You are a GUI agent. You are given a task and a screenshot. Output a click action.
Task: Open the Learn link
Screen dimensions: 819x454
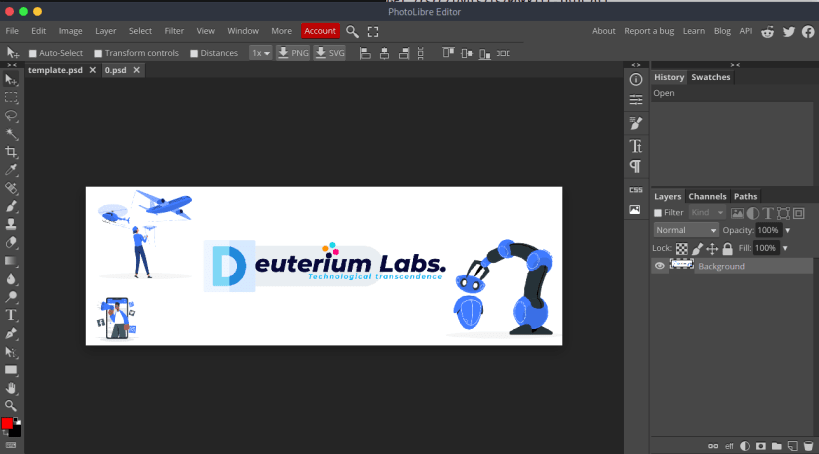(694, 31)
